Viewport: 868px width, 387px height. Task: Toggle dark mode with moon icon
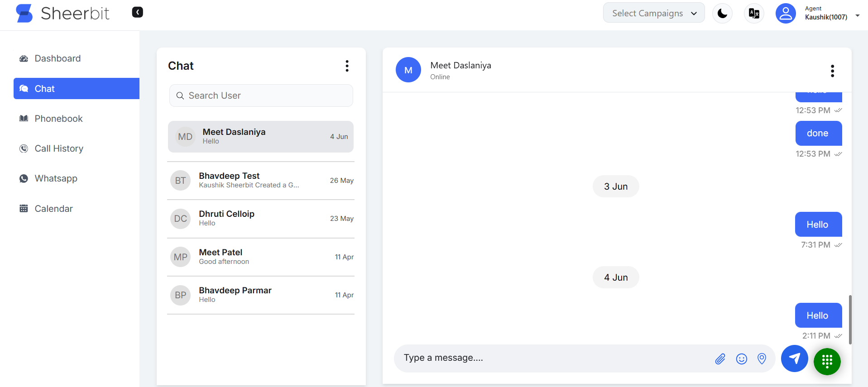(722, 14)
